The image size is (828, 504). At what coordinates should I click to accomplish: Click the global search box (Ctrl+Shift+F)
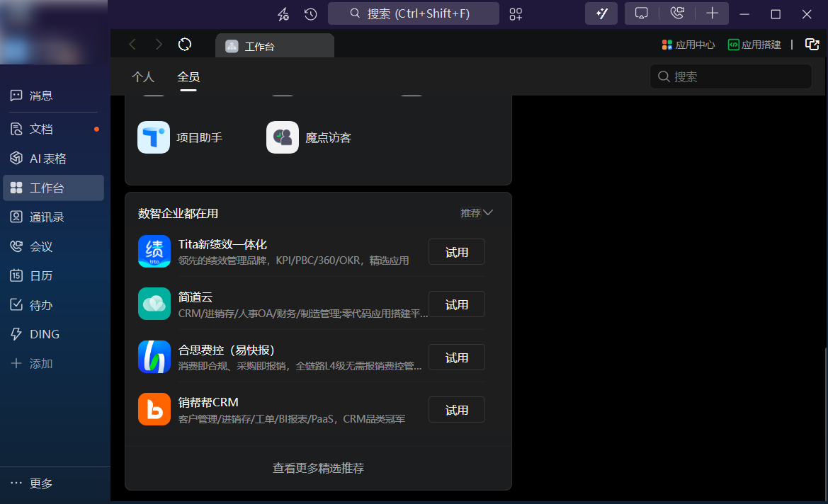[414, 13]
